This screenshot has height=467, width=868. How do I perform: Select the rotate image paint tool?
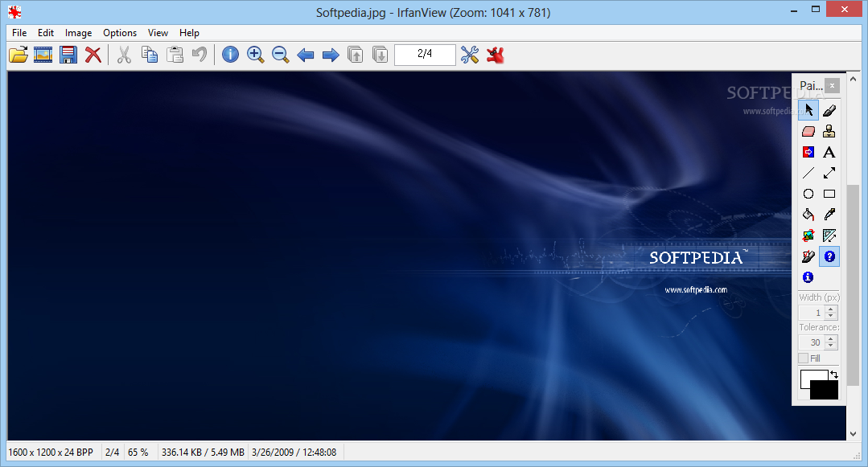point(808,236)
